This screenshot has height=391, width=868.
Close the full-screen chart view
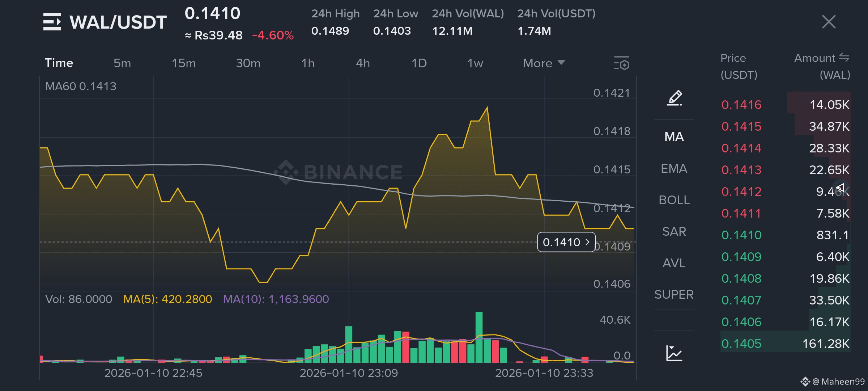click(829, 22)
